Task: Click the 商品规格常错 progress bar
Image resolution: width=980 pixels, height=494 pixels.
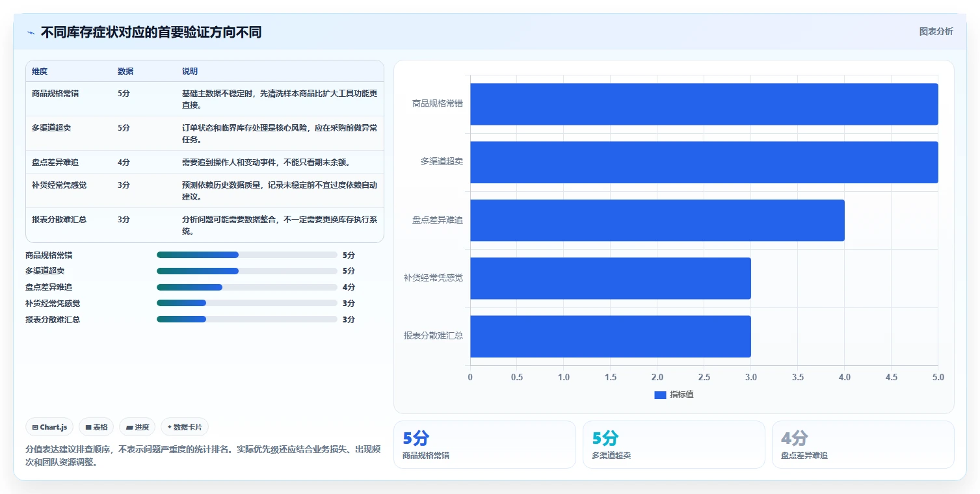Action: 247,255
